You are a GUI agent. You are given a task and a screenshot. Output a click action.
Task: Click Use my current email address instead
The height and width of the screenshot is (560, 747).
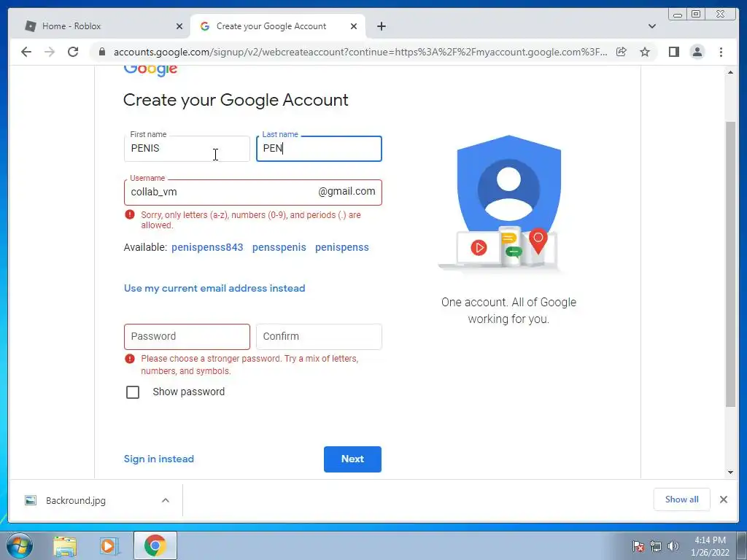[214, 288]
